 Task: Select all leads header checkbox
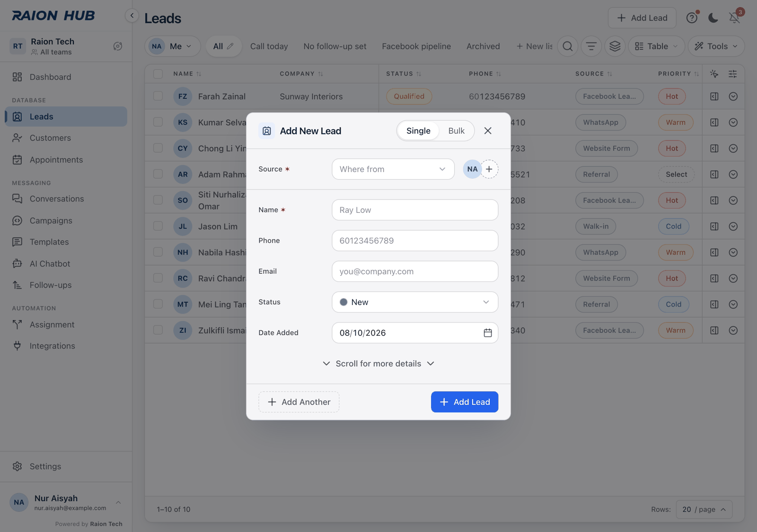coord(158,74)
